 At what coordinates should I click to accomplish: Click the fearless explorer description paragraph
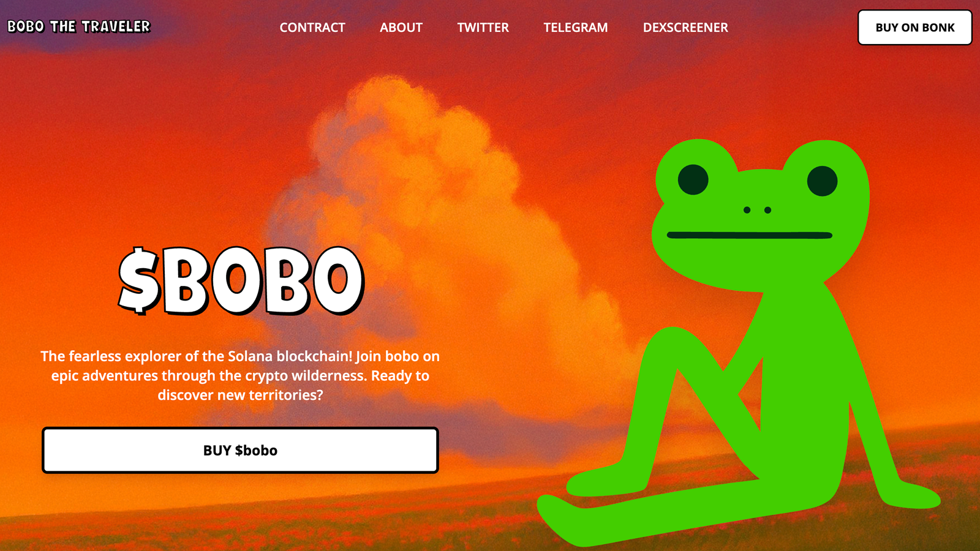pos(240,375)
